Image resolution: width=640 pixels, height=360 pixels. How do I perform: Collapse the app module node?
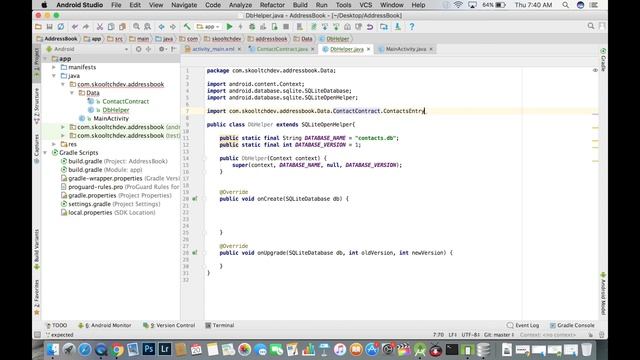coord(45,59)
